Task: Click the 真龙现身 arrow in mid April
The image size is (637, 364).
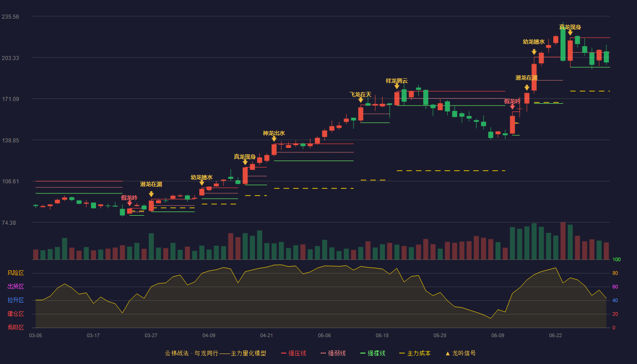Action: (x=245, y=162)
